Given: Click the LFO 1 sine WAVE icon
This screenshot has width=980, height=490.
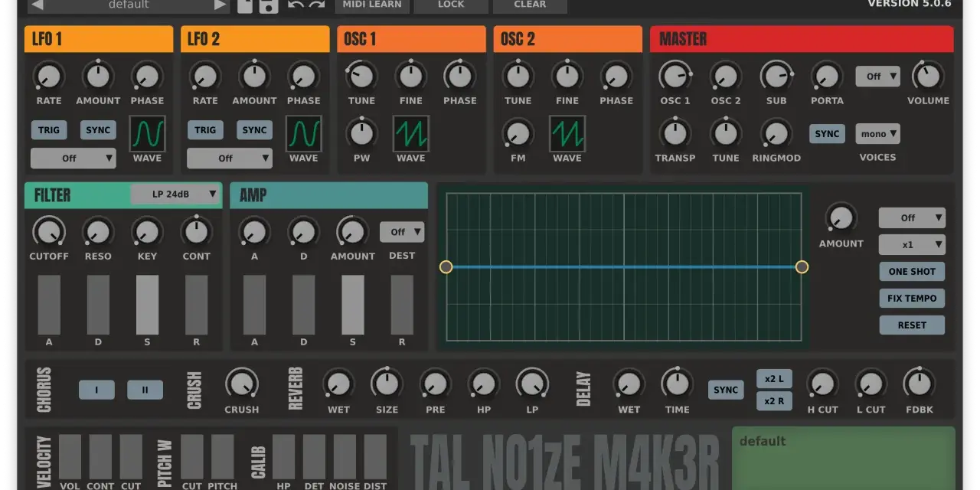Looking at the screenshot, I should click(x=147, y=134).
